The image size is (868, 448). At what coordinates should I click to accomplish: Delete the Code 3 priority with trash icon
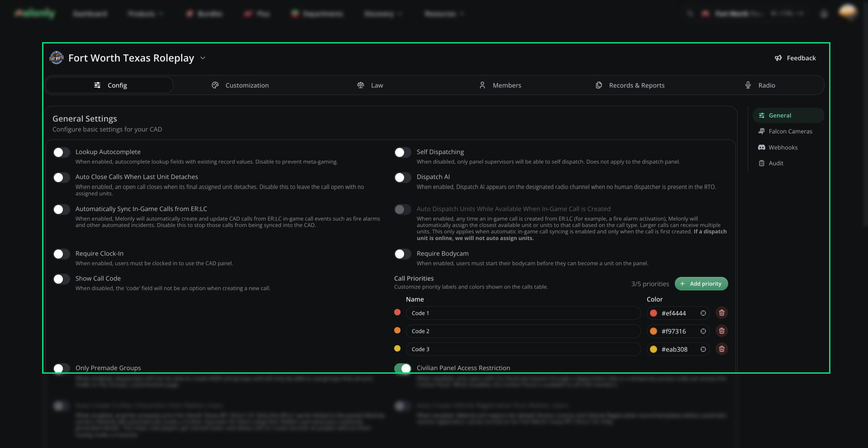722,349
